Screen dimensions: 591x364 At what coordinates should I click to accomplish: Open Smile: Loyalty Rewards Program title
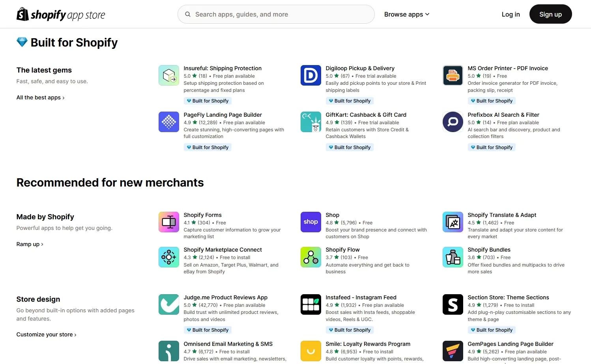click(x=368, y=344)
